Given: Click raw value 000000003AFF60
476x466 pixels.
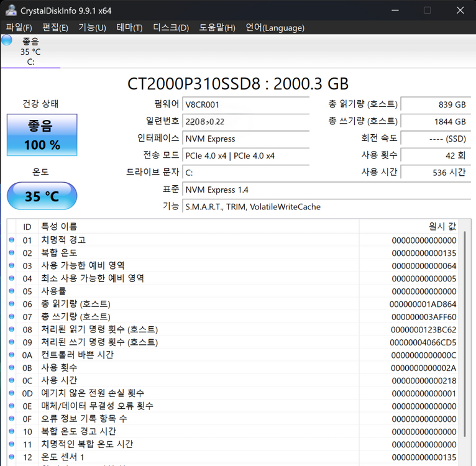Looking at the screenshot, I should pyautogui.click(x=424, y=317).
